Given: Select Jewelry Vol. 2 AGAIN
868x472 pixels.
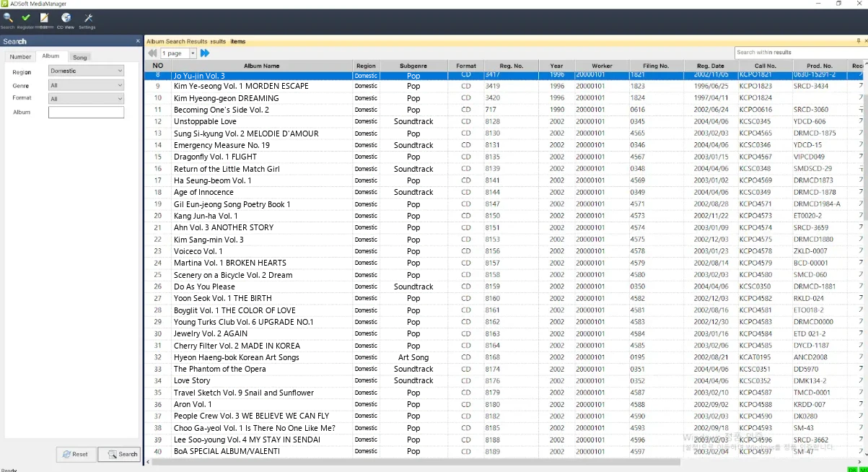Looking at the screenshot, I should pos(504,333).
